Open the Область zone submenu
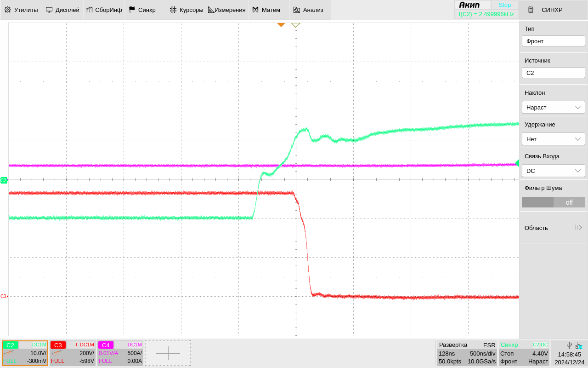The image size is (588, 368). point(553,228)
